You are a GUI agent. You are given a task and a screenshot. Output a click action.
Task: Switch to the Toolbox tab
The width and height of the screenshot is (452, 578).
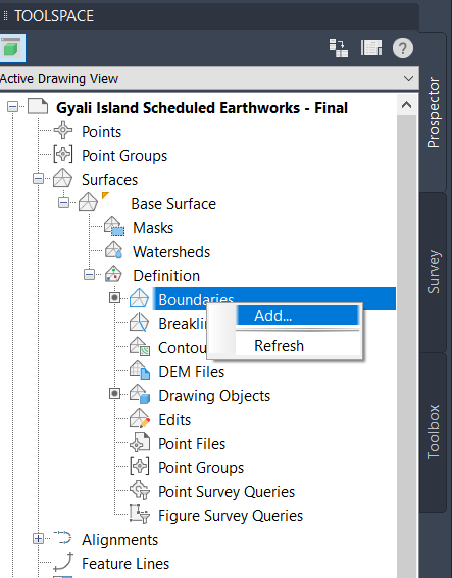[434, 432]
